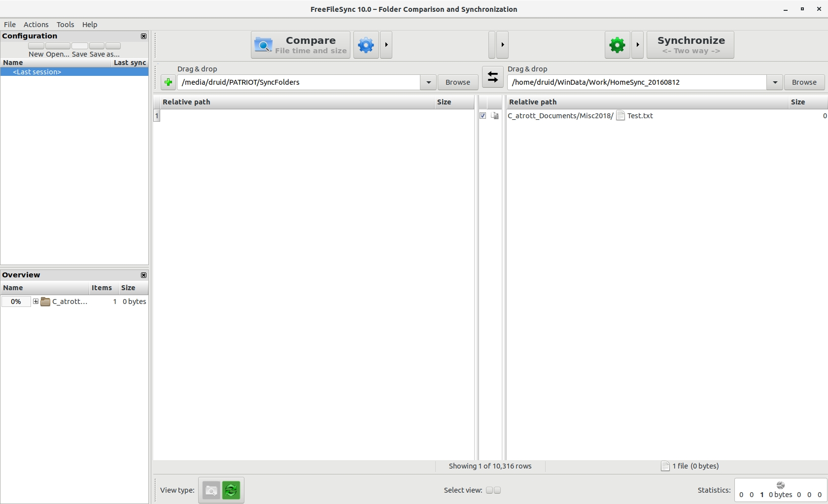Open synchronization settings green gear
The height and width of the screenshot is (504, 828).
tap(617, 45)
